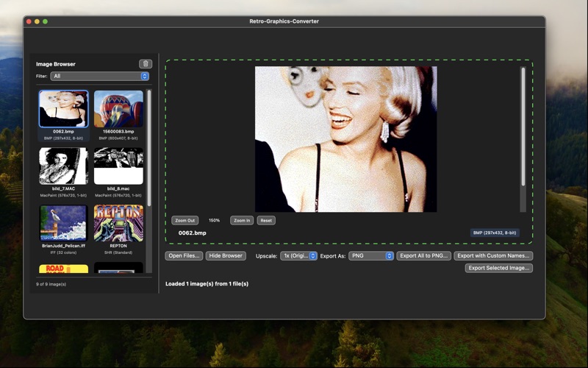Select the bild_8.mac thumbnail
588x368 pixels.
pos(118,166)
